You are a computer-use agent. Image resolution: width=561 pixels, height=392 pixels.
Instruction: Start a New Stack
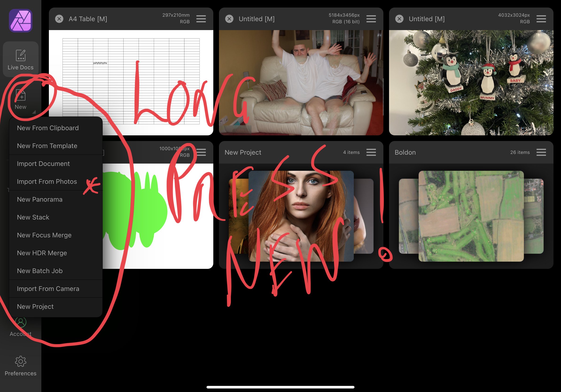tap(56, 217)
